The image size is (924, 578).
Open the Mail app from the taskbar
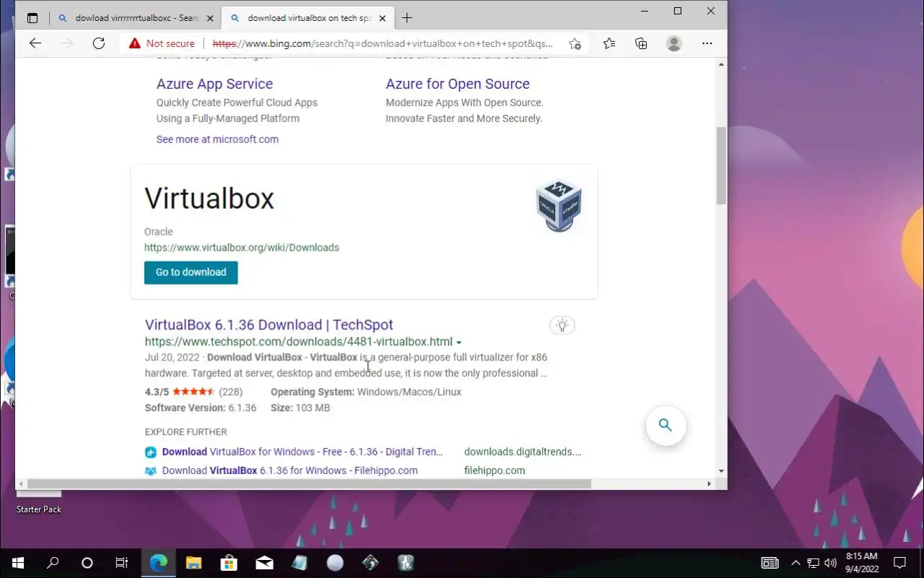[x=264, y=563]
